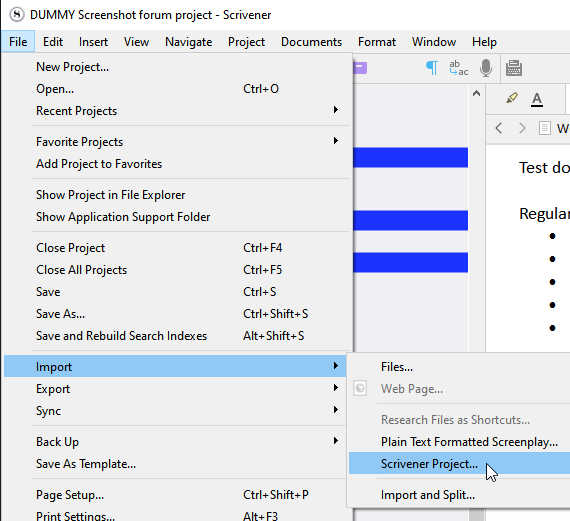This screenshot has width=570, height=521.
Task: Select Show Project in File Explorer
Action: (178, 195)
